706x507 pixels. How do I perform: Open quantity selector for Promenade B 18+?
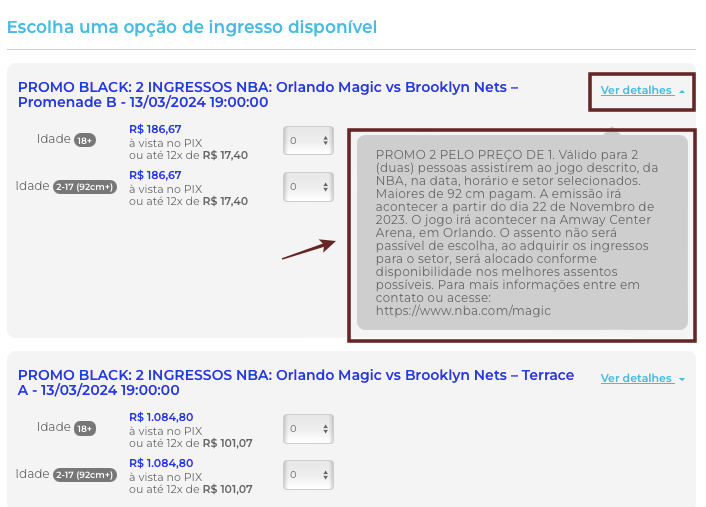tap(308, 140)
